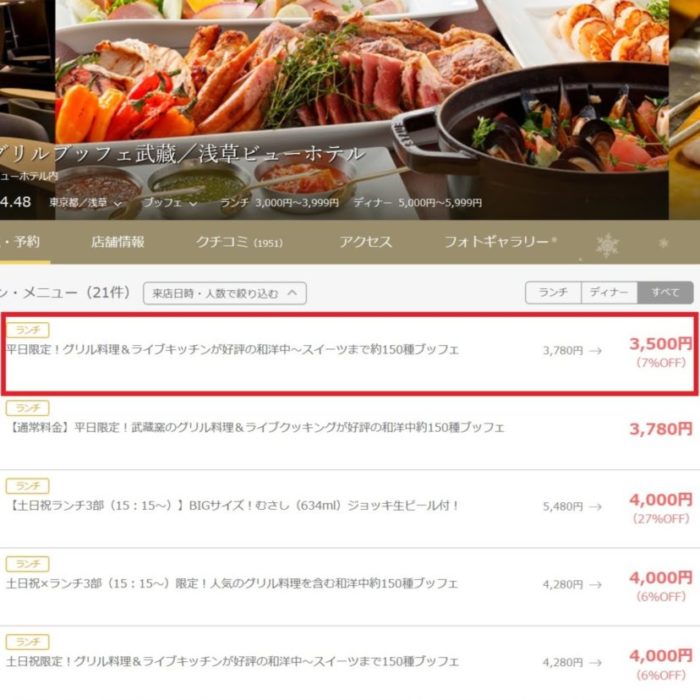Click the arrow next to 3,780円 original price
Screen dimensions: 700x700
(595, 351)
